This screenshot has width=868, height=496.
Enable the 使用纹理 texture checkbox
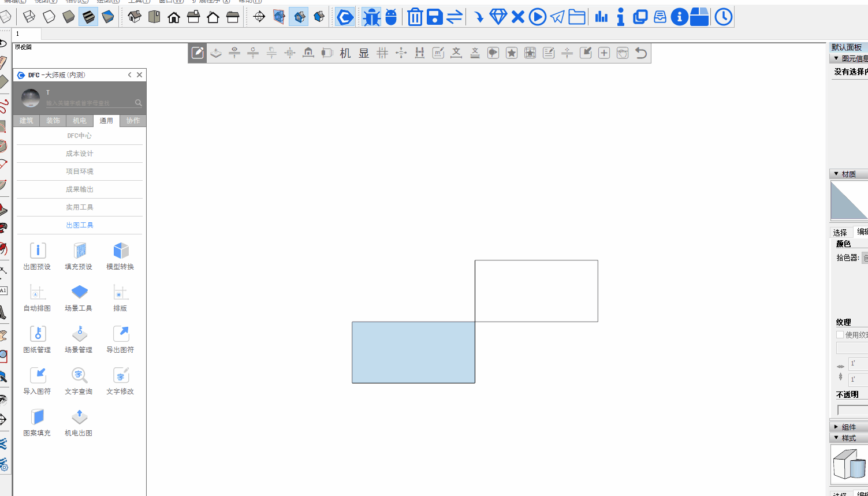(x=840, y=335)
